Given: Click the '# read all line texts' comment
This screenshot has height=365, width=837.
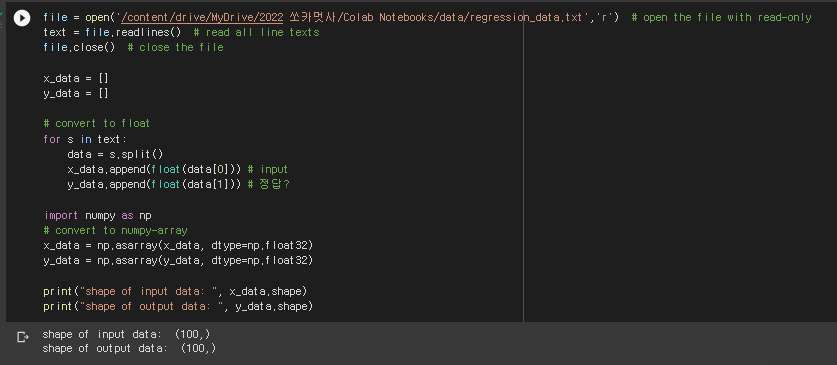Looking at the screenshot, I should pos(256,33).
